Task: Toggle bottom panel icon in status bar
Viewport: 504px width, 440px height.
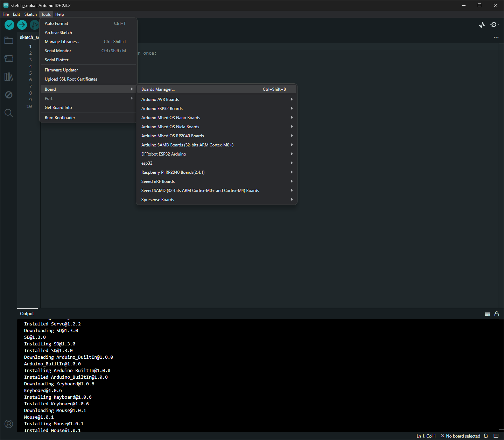Action: click(x=496, y=436)
